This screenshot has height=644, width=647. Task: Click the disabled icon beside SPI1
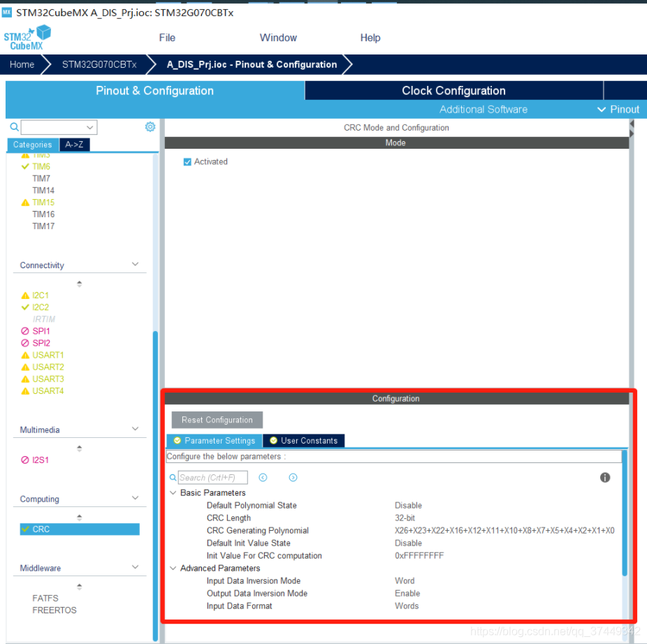point(25,331)
